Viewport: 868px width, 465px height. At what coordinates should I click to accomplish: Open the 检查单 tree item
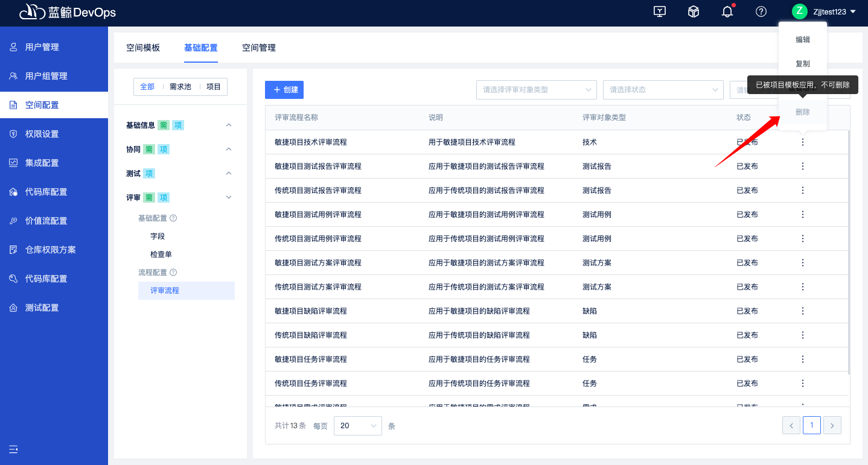pyautogui.click(x=161, y=255)
